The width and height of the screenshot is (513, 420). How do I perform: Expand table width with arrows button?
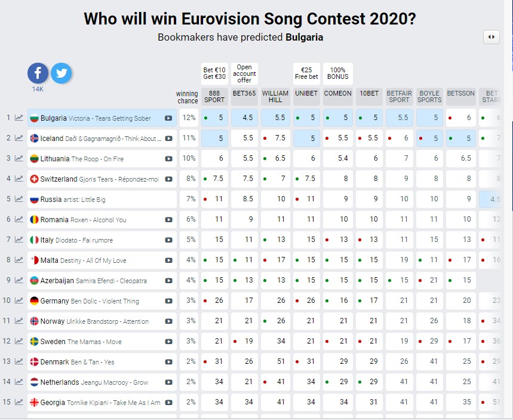491,37
